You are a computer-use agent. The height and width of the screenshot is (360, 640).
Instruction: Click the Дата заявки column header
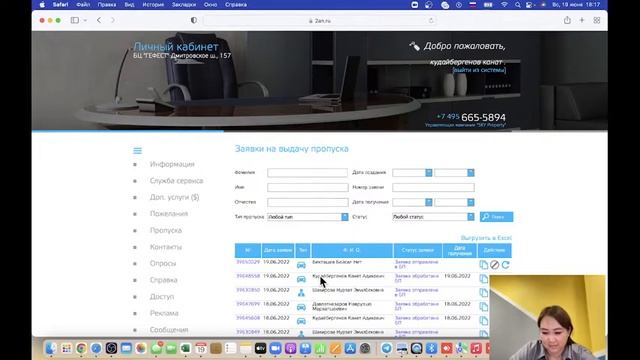[278, 250]
